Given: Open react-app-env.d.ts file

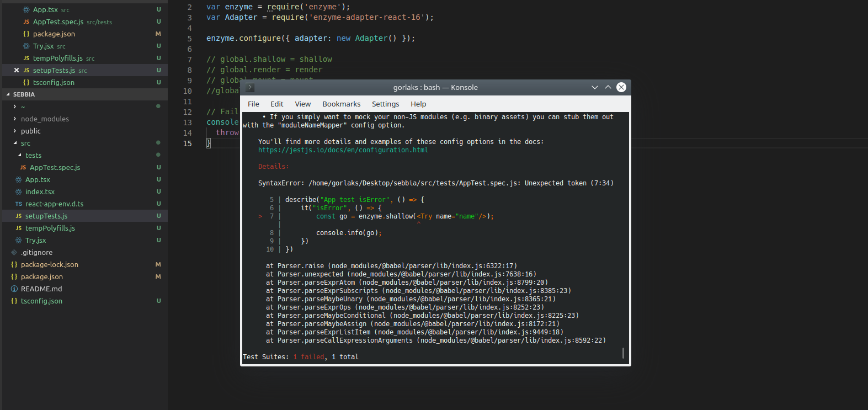Looking at the screenshot, I should 54,204.
